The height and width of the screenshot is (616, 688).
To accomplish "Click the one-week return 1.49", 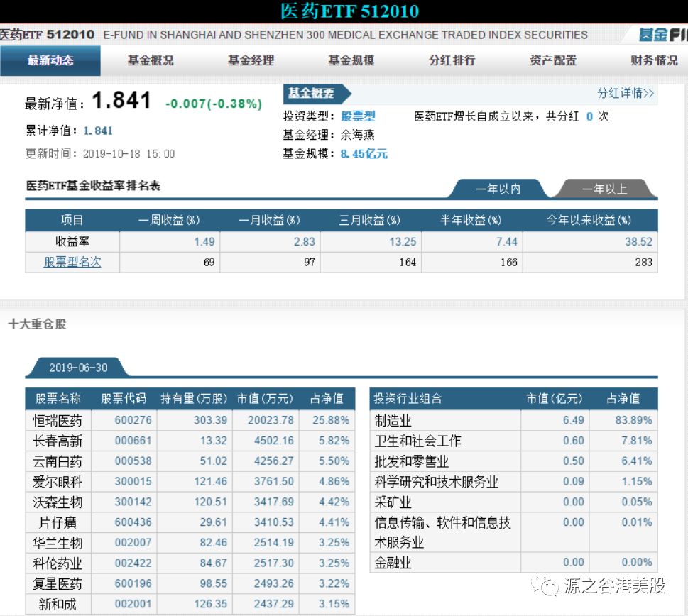I will [x=204, y=241].
